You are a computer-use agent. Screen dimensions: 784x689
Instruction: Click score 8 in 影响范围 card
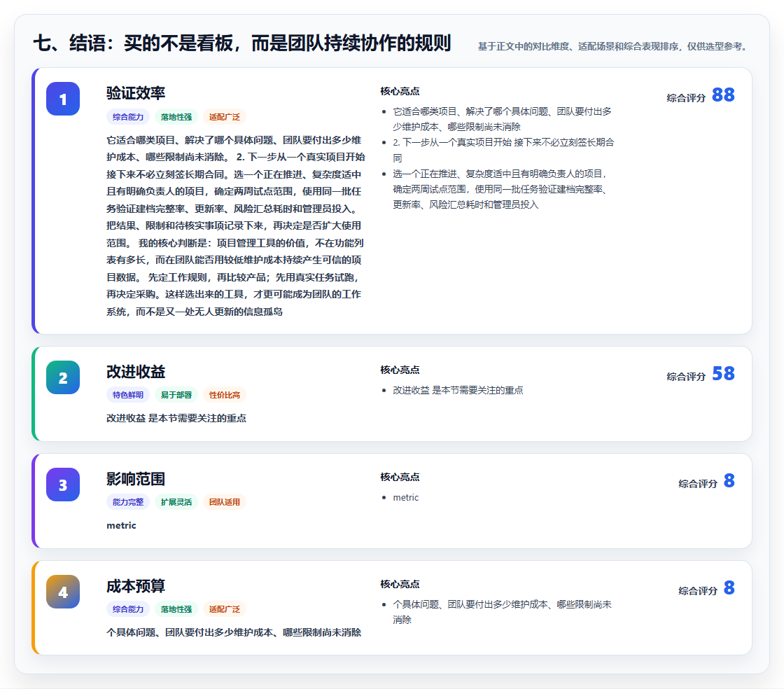click(729, 480)
